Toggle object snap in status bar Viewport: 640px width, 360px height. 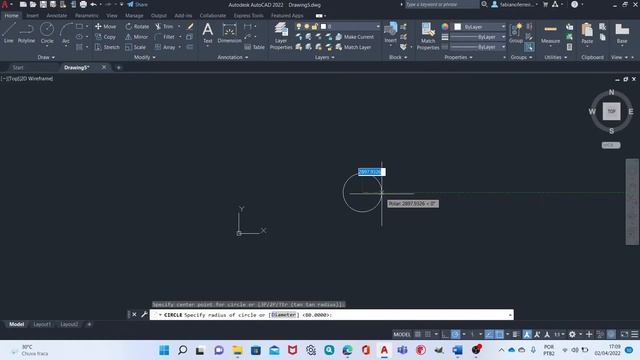(499, 334)
